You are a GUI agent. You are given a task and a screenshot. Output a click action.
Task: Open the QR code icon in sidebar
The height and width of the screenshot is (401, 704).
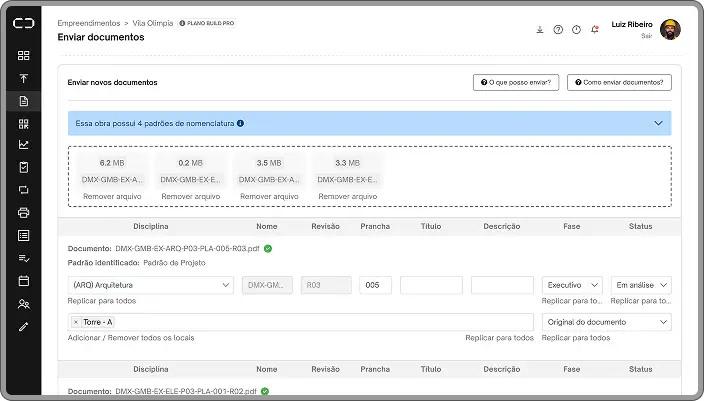click(23, 124)
